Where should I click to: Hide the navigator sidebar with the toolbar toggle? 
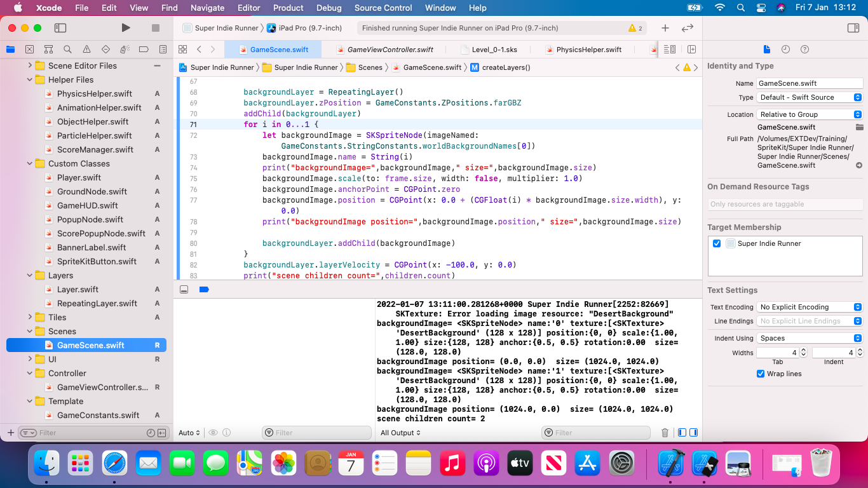[x=60, y=28]
